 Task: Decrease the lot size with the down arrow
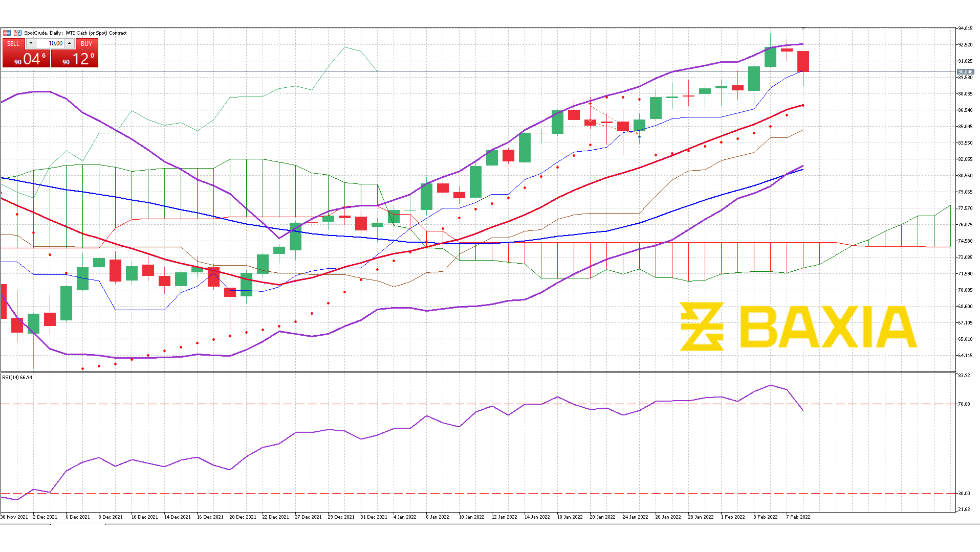point(31,44)
